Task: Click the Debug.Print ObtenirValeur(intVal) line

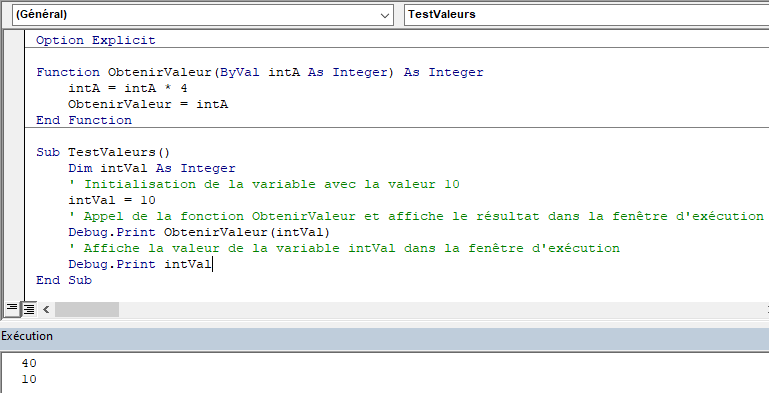Action: pos(200,232)
